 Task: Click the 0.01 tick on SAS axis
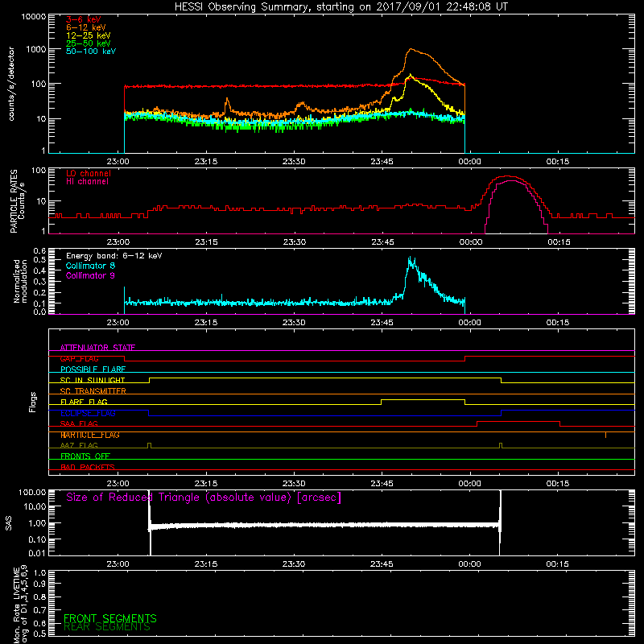click(x=37, y=553)
